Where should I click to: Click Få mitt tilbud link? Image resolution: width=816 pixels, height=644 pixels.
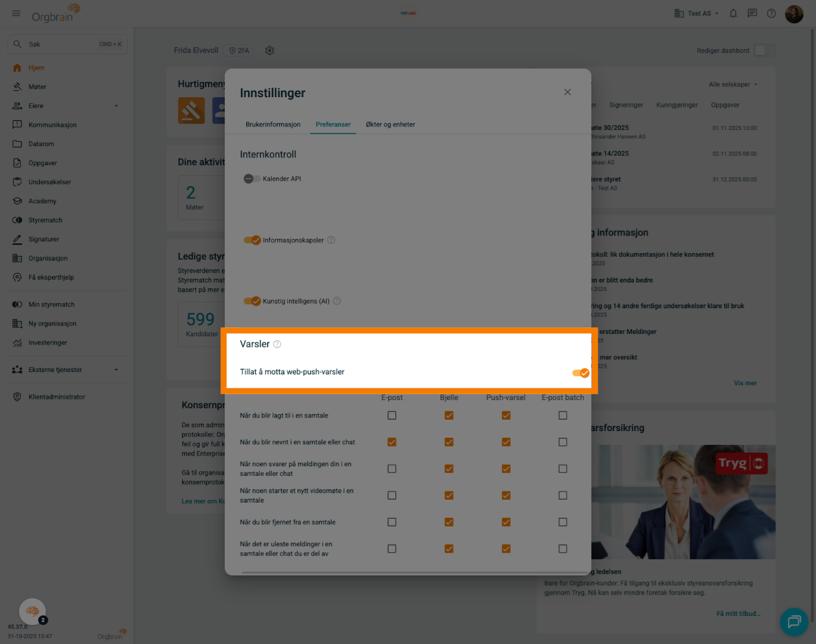coord(739,614)
